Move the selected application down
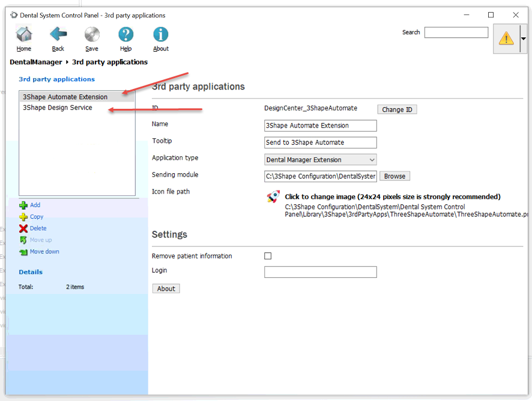 pos(44,252)
